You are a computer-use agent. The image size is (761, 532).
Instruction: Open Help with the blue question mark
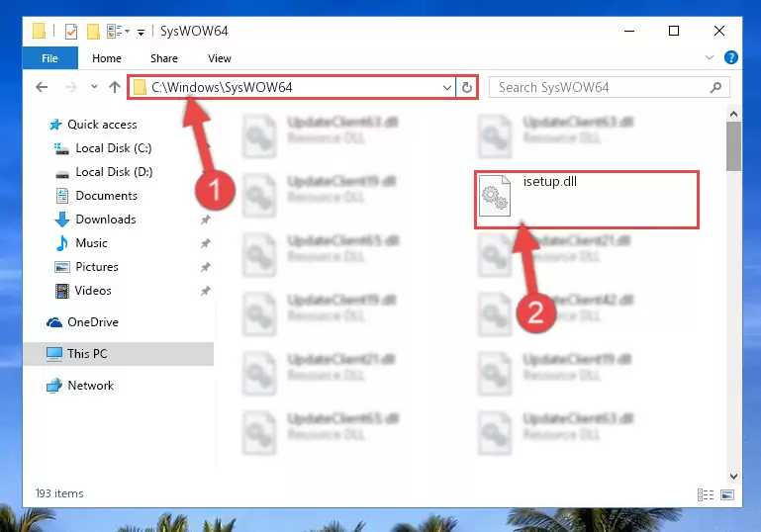point(731,57)
